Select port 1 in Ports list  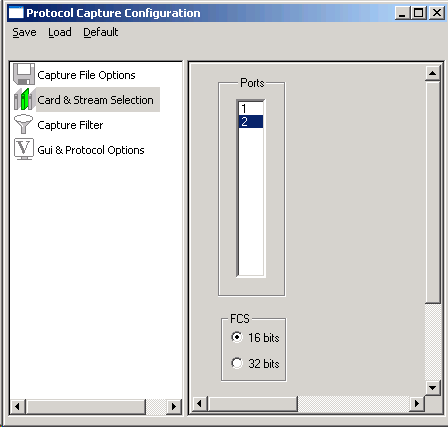[x=251, y=109]
